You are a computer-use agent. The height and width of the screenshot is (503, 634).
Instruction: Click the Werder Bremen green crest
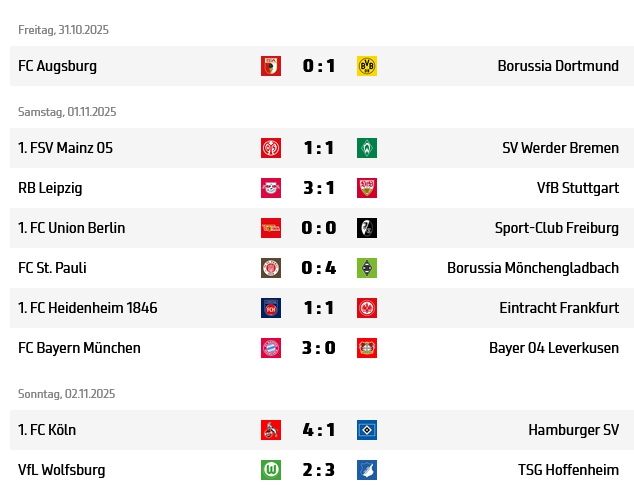[367, 148]
